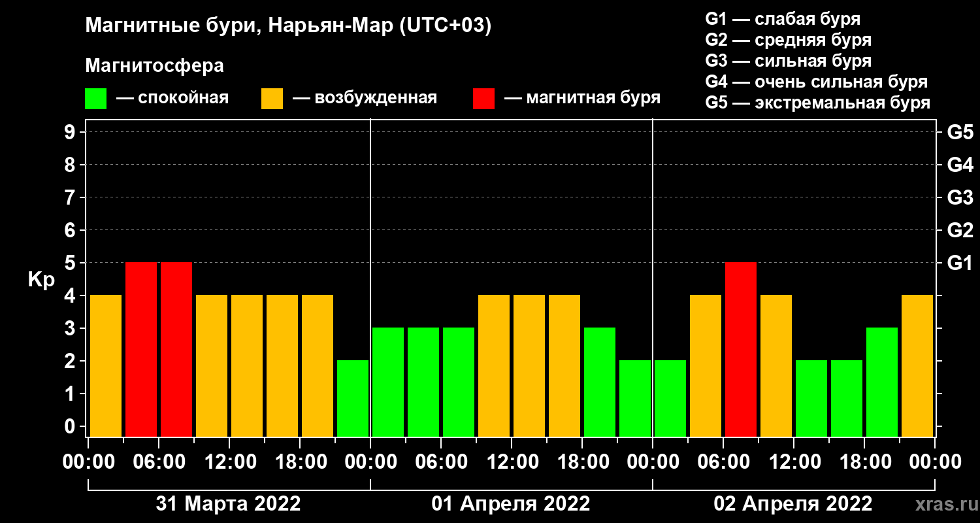Click the G2 label on right axis
980x523 pixels.
[960, 230]
